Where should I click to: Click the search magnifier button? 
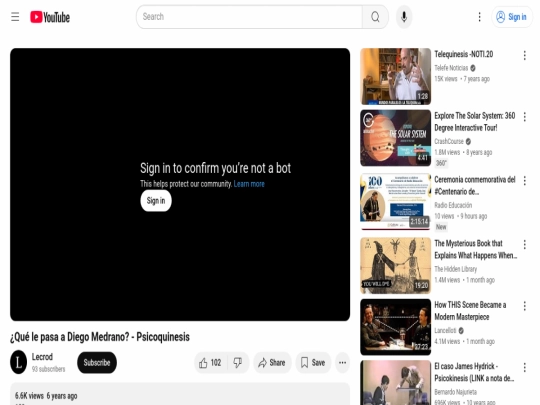tap(375, 17)
